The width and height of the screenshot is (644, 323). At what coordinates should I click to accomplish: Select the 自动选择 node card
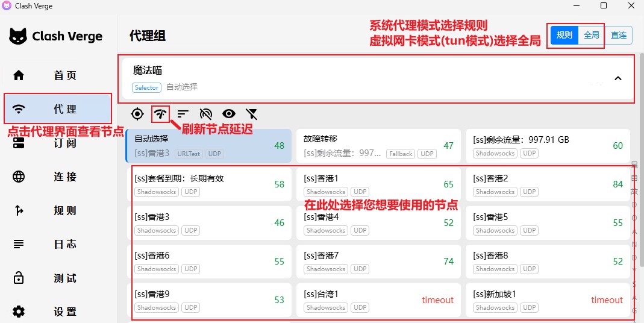208,146
